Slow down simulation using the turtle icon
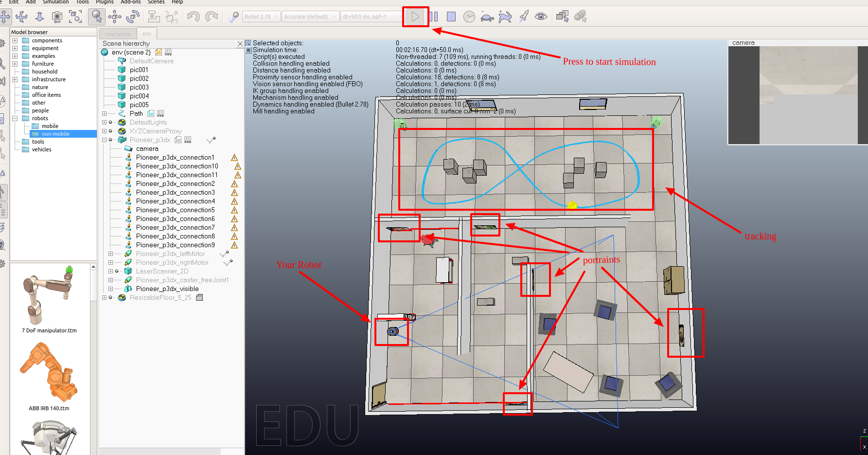Viewport: 868px width, 455px height. [488, 17]
